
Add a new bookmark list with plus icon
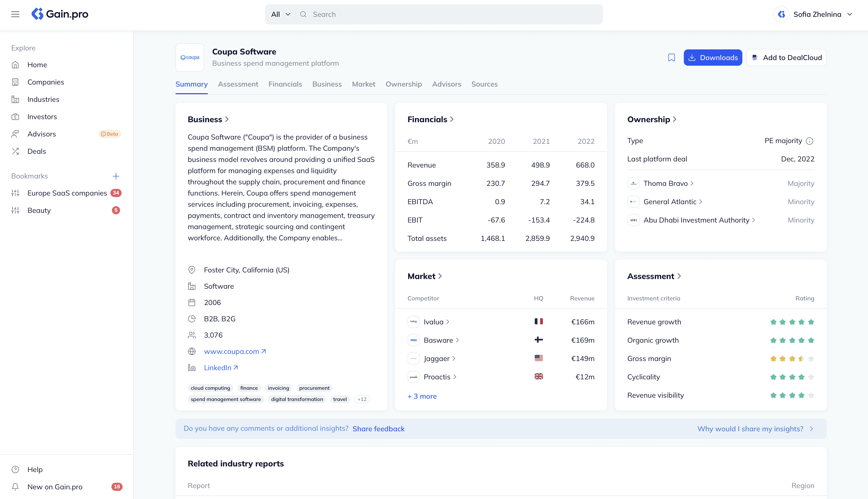tap(116, 176)
